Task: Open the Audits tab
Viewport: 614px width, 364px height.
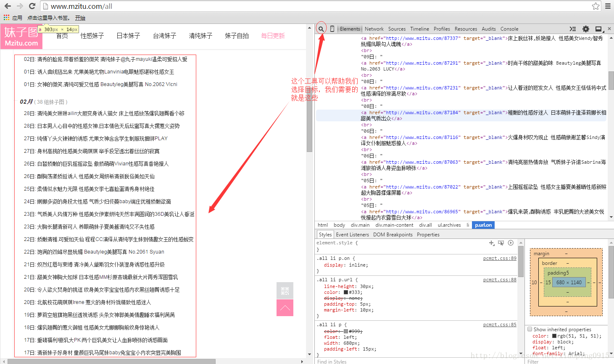Action: click(x=489, y=29)
